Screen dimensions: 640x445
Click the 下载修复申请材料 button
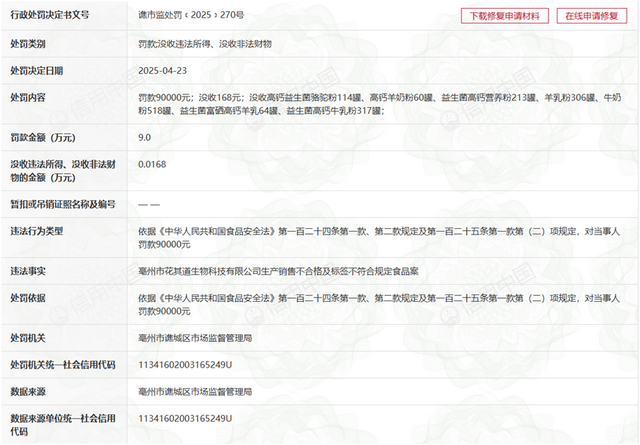coord(505,16)
